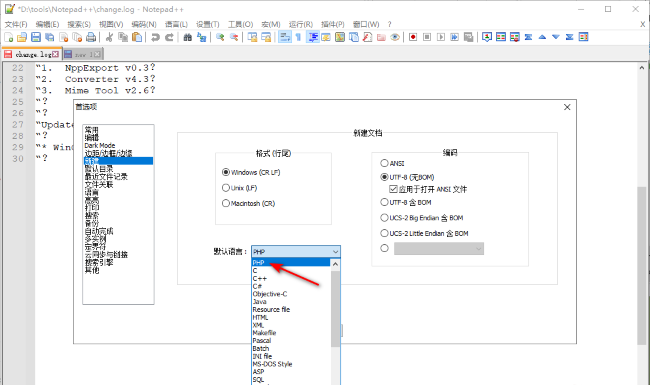Click the New file toolbar icon
This screenshot has height=385, width=650.
tap(8, 37)
